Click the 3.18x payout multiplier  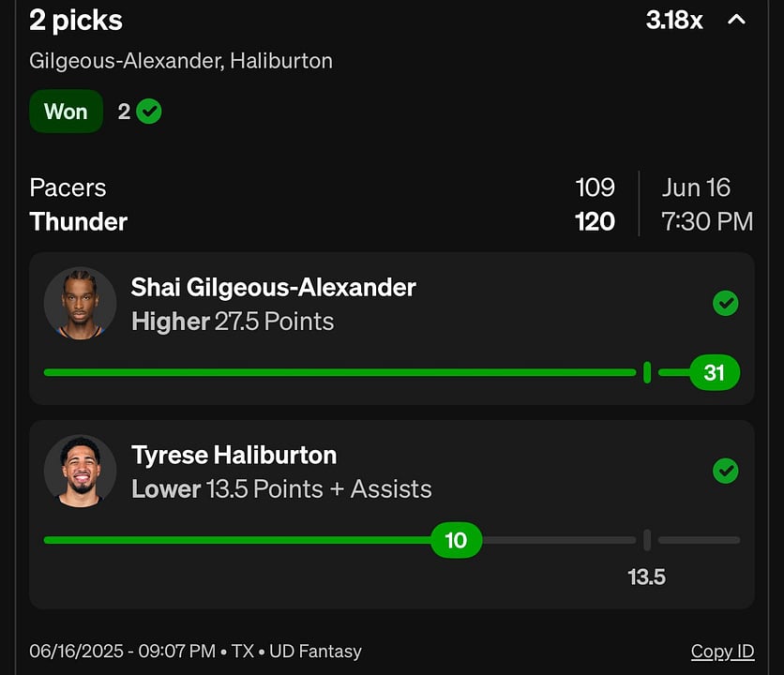(674, 21)
